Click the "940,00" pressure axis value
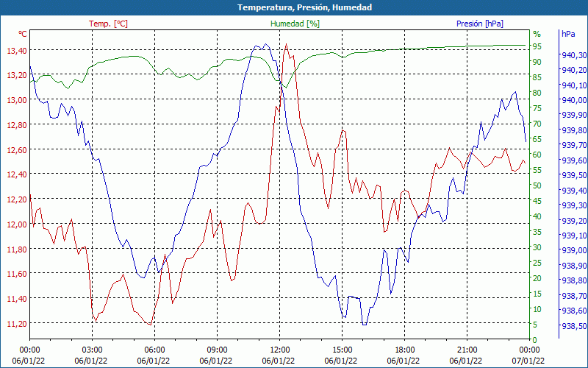 click(574, 100)
